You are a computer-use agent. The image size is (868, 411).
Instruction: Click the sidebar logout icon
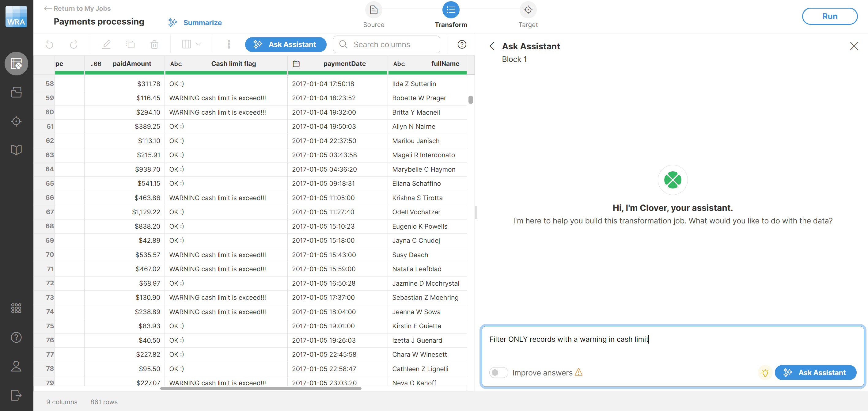[x=16, y=395]
